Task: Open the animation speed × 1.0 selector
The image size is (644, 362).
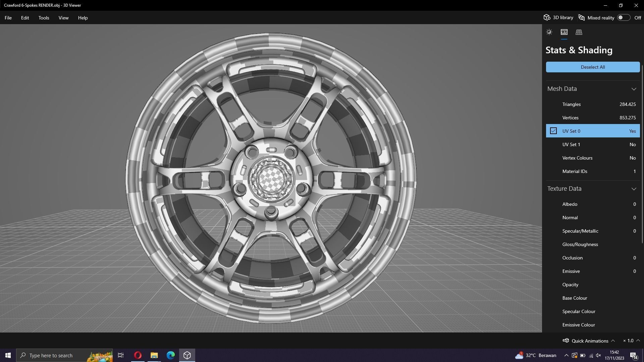Action: point(631,341)
